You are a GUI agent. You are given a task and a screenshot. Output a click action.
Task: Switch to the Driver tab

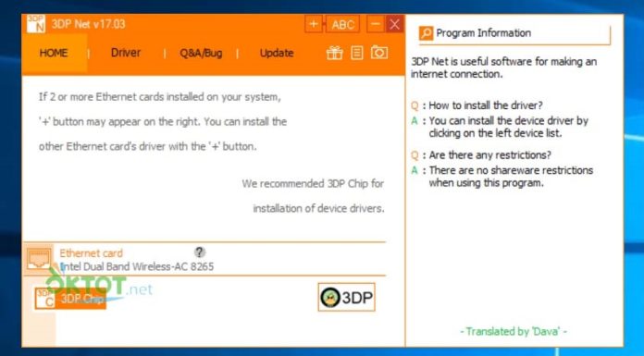coord(126,53)
